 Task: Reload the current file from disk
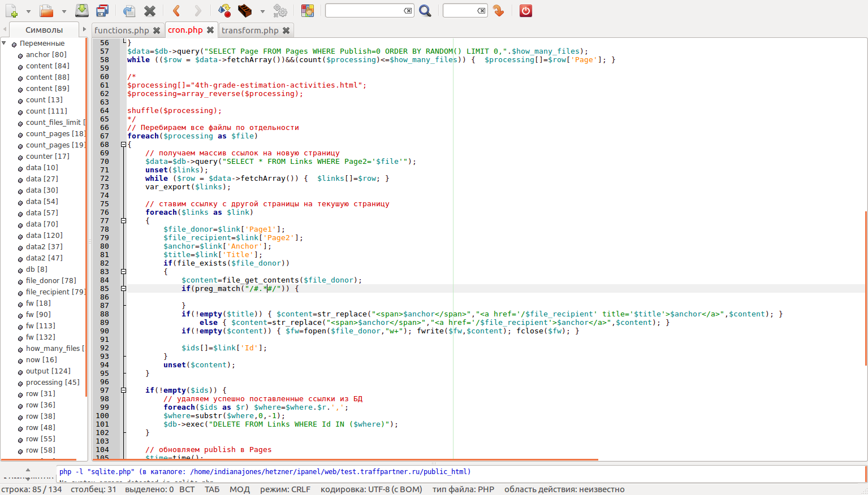[x=129, y=11]
